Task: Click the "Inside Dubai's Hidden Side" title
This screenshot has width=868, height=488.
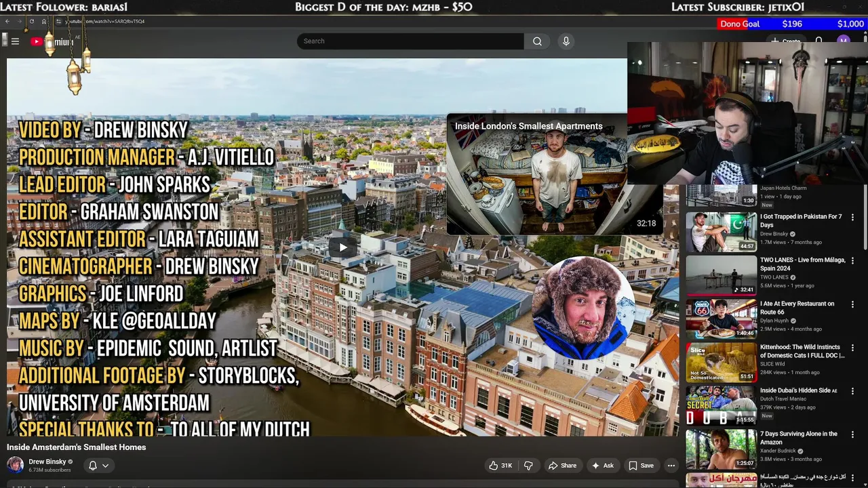Action: point(795,390)
